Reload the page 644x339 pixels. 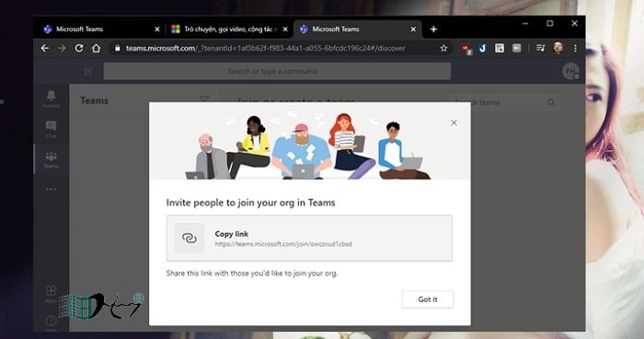pos(79,49)
